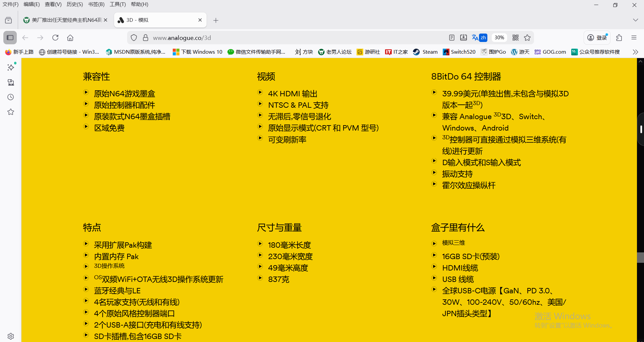Switch to the 美厂推出任天堂经典主机N64 tab
The image size is (644, 342).
pos(64,20)
